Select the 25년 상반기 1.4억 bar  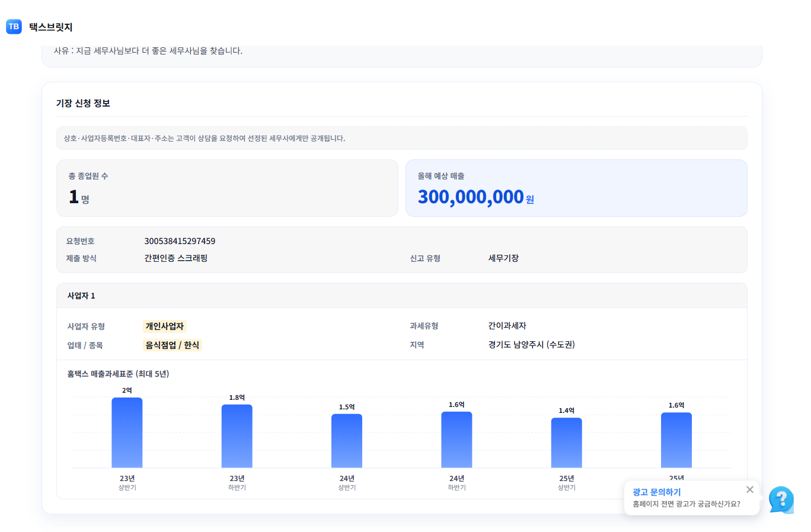point(567,443)
